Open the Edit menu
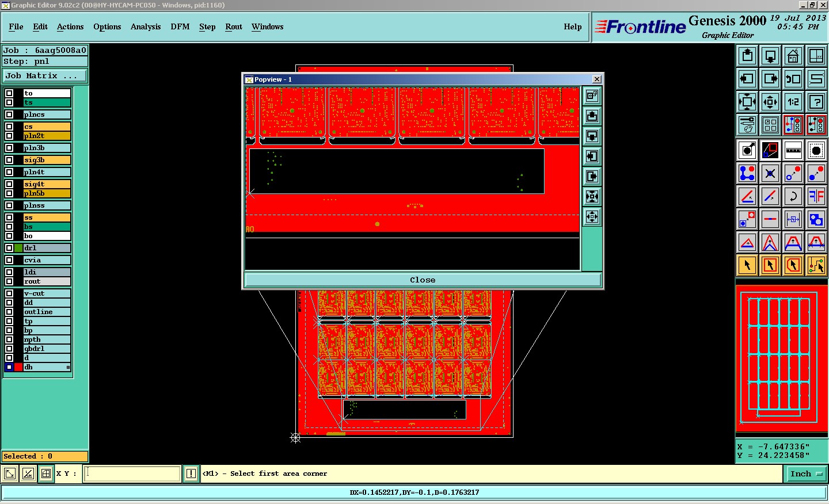The width and height of the screenshot is (829, 504). pos(40,27)
